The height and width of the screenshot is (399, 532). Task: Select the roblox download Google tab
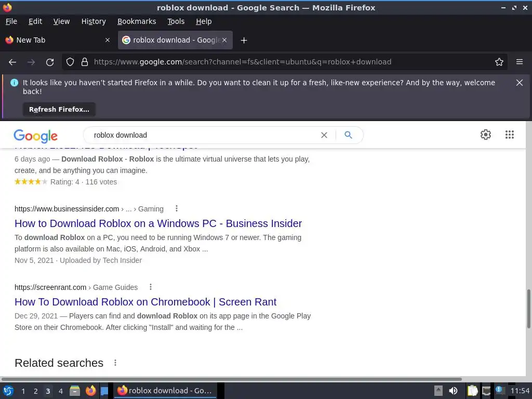[x=175, y=40]
